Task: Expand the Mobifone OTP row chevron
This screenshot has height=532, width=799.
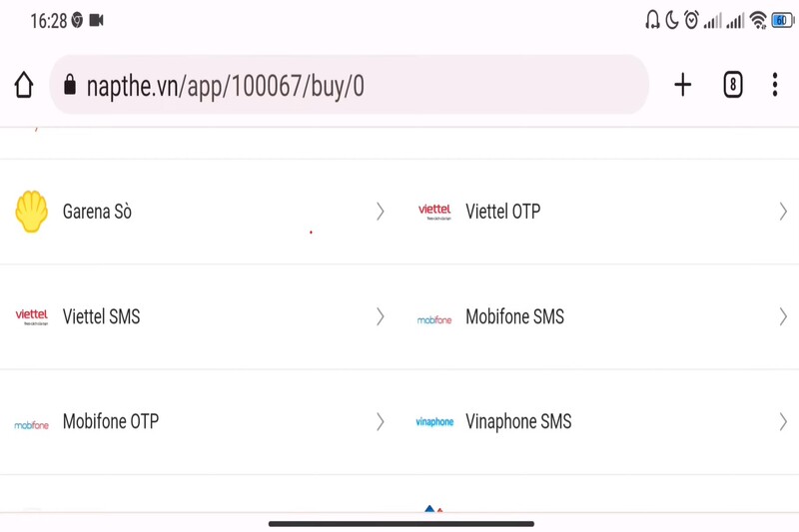Action: pos(380,422)
